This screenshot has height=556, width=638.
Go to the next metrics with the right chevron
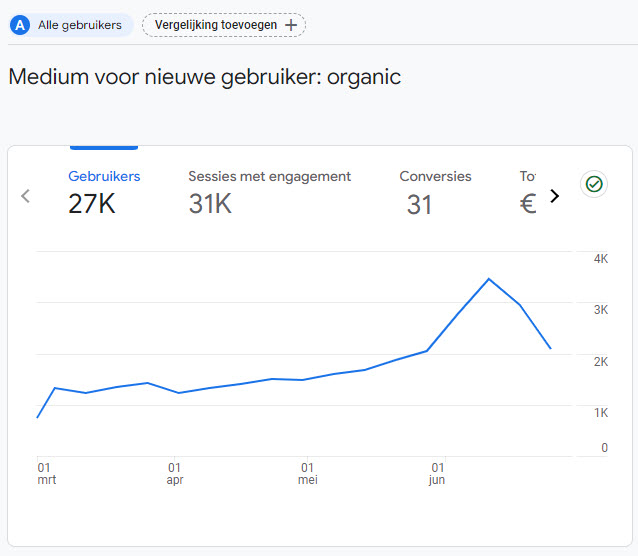pyautogui.click(x=555, y=196)
